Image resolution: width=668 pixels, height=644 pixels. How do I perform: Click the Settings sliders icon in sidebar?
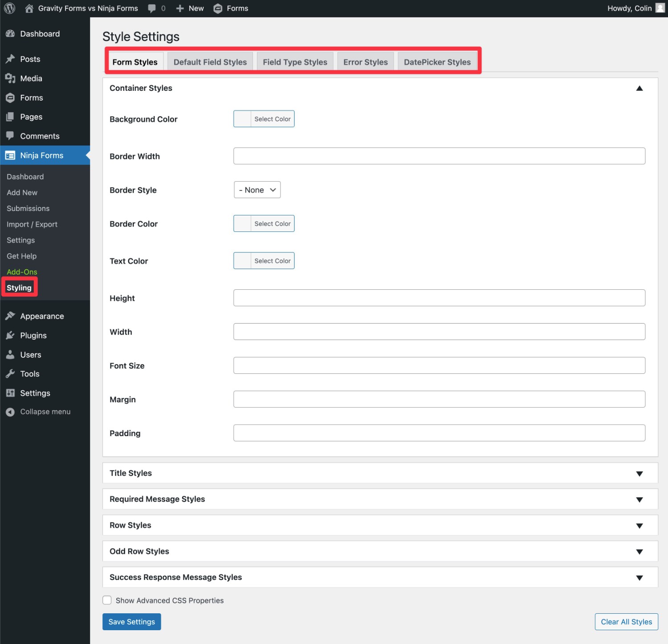click(x=10, y=393)
